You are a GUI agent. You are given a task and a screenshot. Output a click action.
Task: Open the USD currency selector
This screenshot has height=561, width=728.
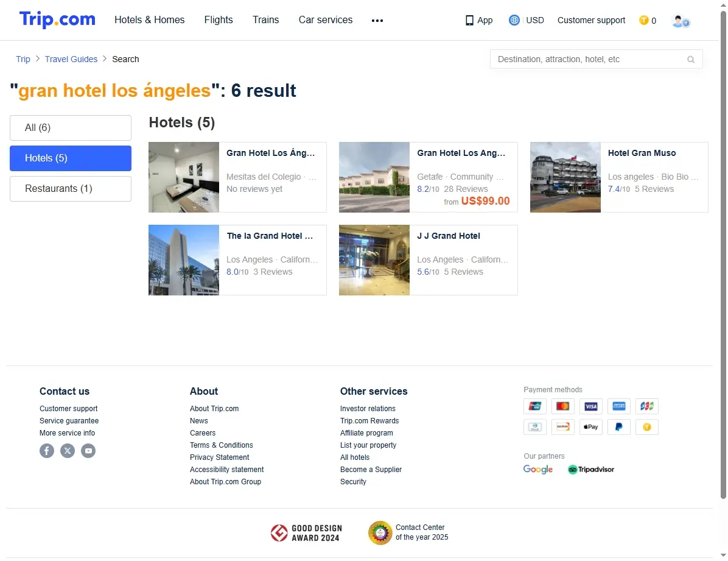[535, 21]
